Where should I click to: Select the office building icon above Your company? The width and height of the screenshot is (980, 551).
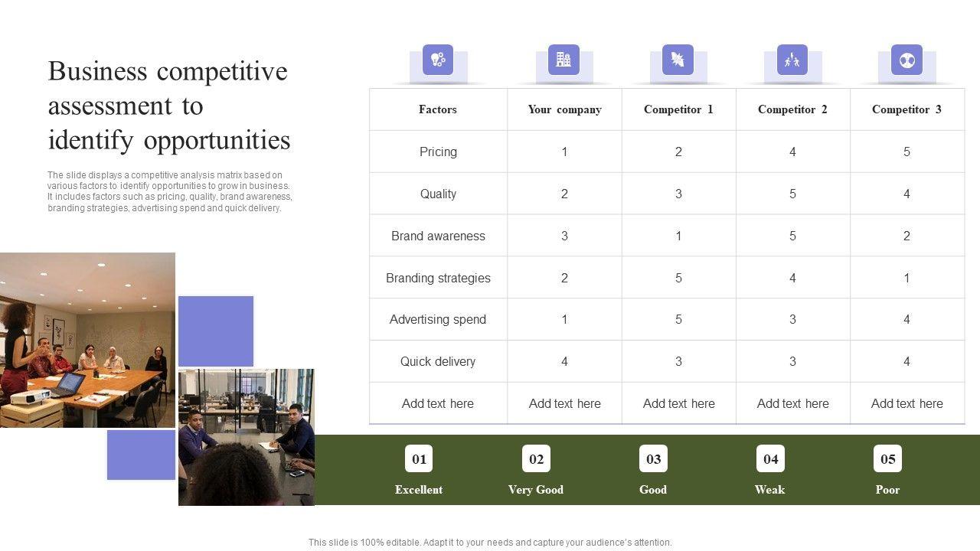(x=563, y=60)
